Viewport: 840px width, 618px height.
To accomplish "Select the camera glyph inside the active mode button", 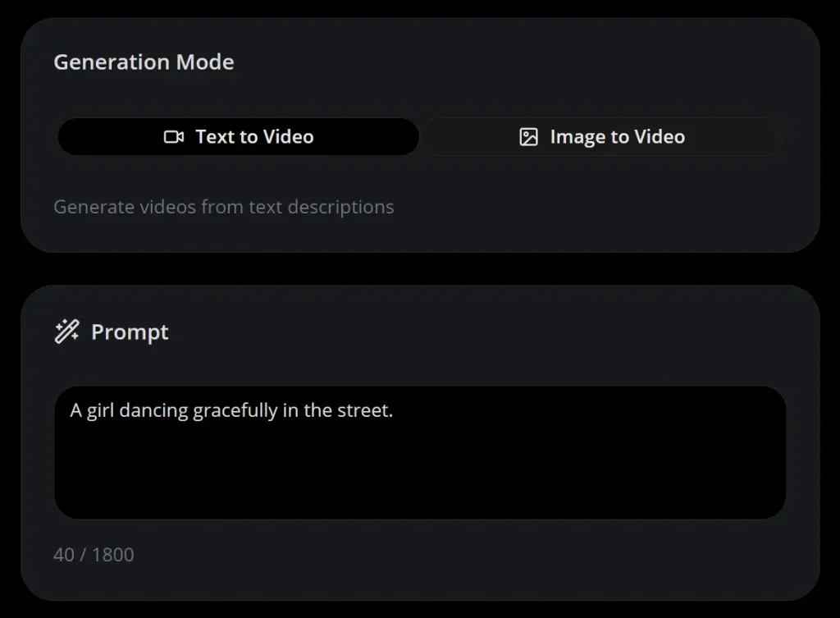I will click(172, 137).
